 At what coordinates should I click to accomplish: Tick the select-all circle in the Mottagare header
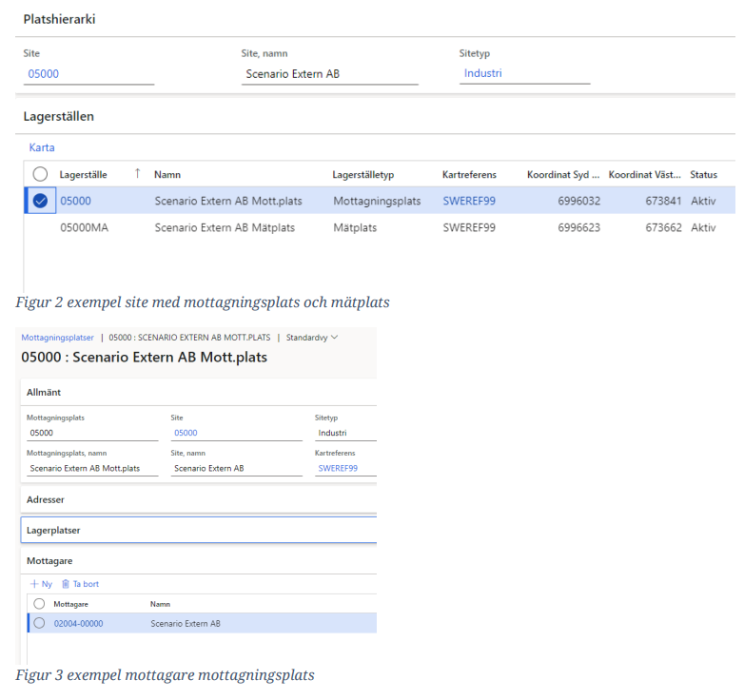tap(39, 604)
